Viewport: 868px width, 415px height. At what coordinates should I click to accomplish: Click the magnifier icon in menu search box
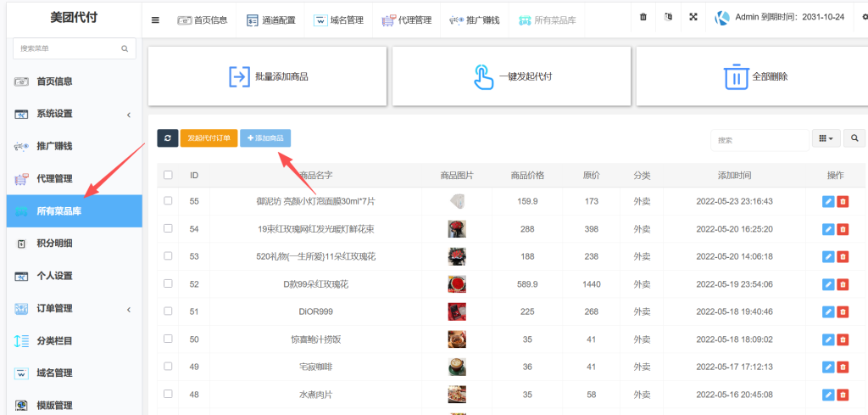click(125, 48)
